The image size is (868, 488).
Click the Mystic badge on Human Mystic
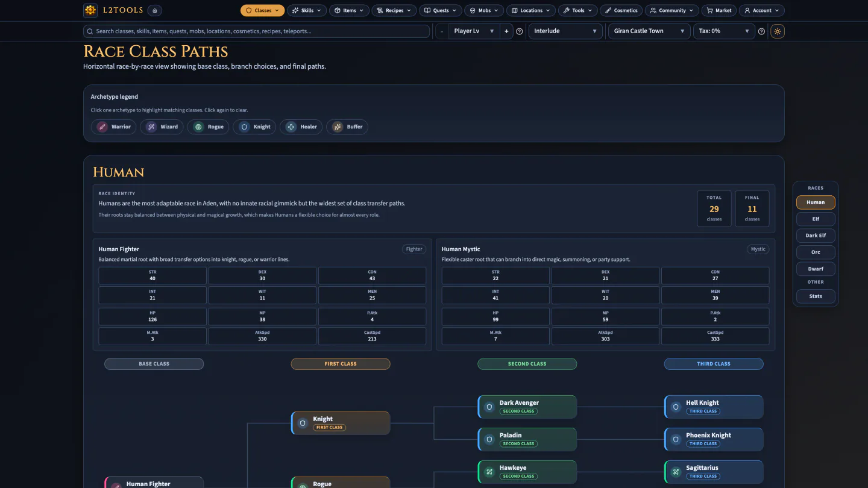point(758,249)
